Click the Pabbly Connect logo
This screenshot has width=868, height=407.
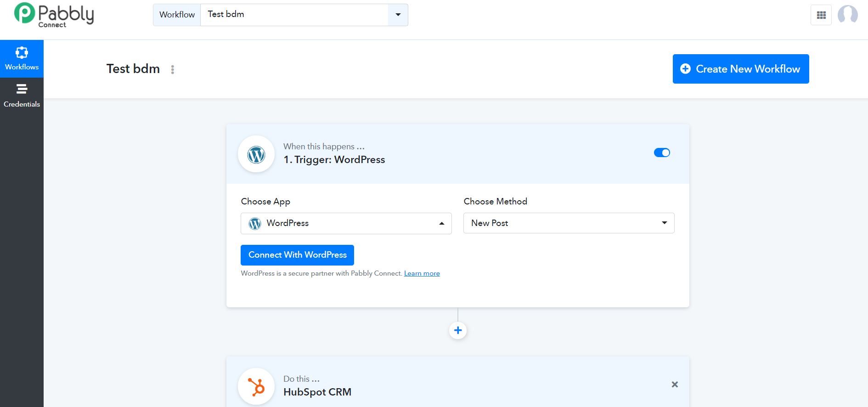tap(54, 15)
